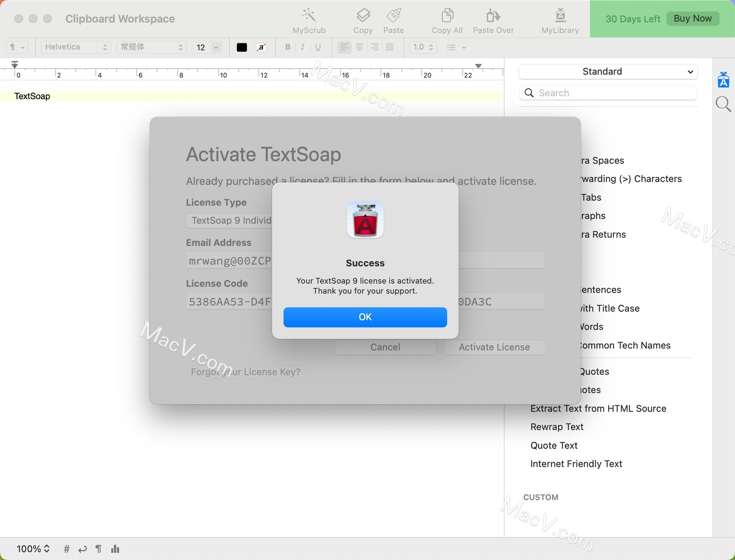
Task: Open the paragraph style dropdown
Action: click(x=17, y=47)
